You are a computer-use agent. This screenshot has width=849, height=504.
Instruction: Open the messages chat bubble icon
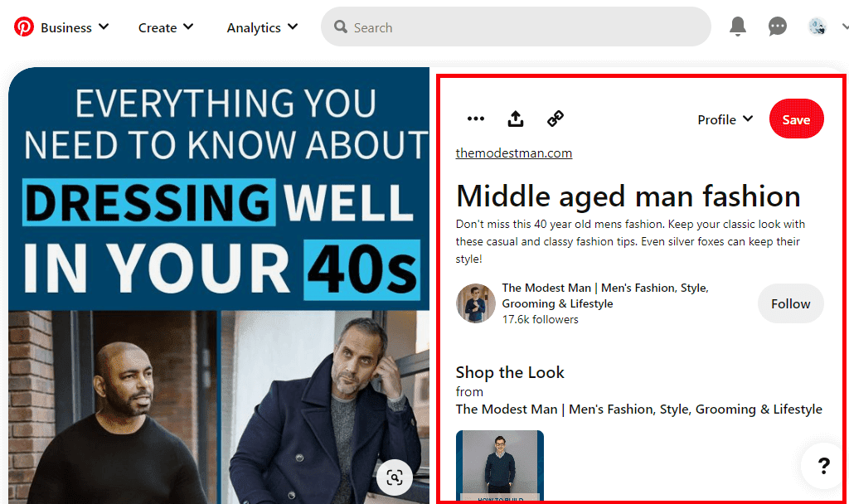777,27
